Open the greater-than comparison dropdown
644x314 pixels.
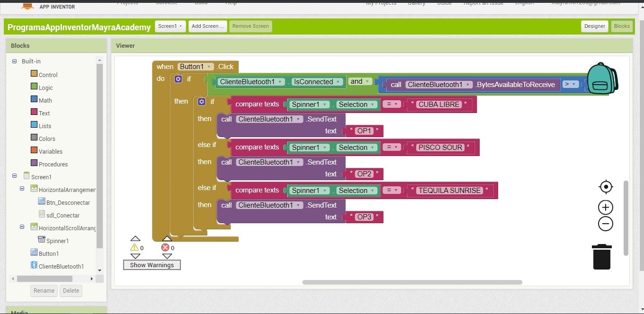click(571, 84)
